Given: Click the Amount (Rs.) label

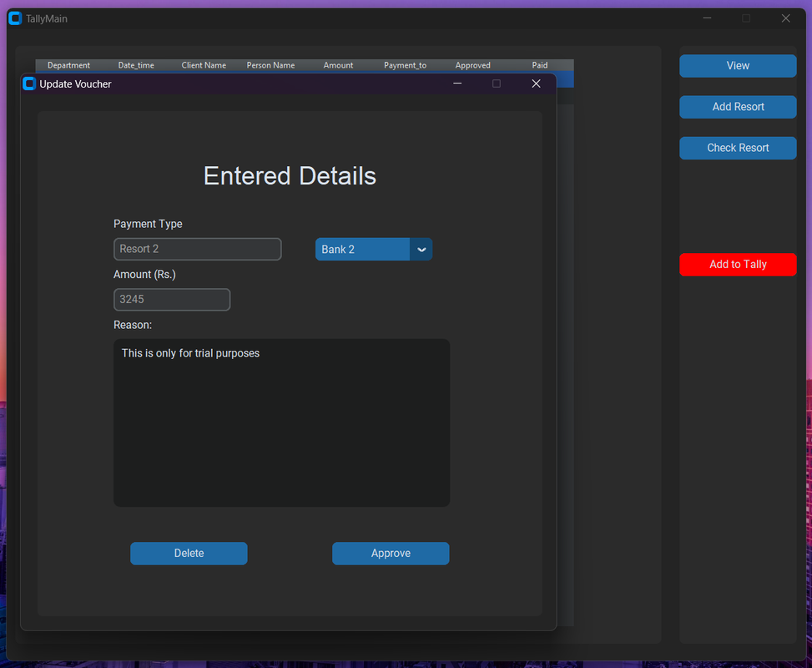Looking at the screenshot, I should [144, 274].
